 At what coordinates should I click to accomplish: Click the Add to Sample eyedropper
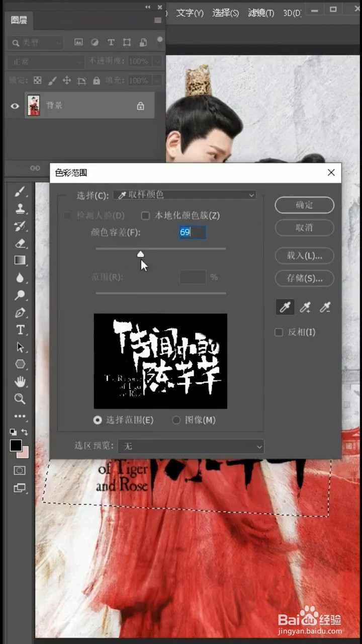pyautogui.click(x=305, y=307)
